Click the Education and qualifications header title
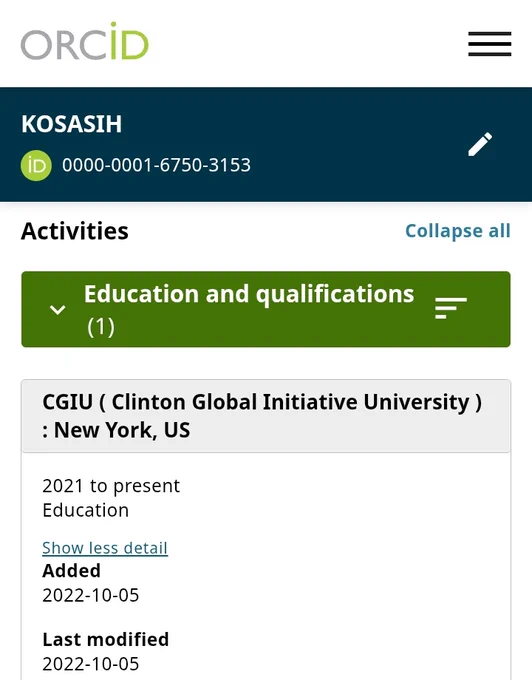This screenshot has width=532, height=680. [x=249, y=294]
